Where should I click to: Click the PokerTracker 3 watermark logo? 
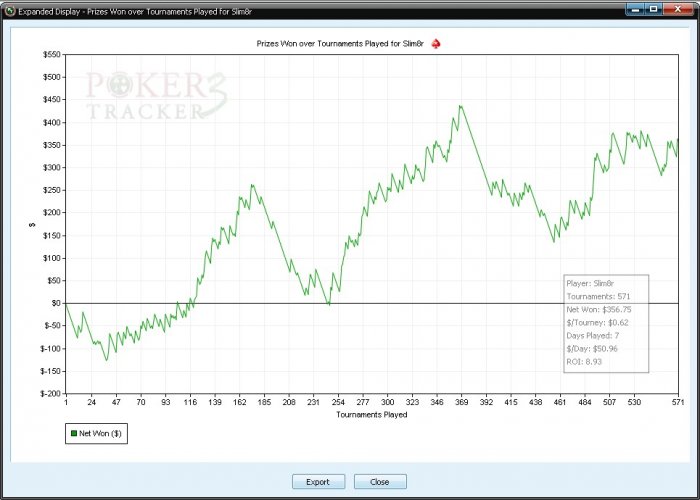pyautogui.click(x=156, y=95)
